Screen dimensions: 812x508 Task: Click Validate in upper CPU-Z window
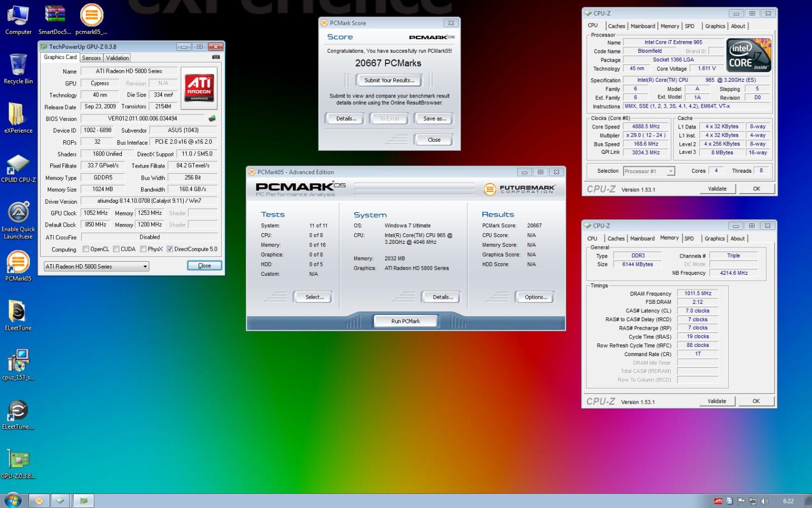(717, 189)
